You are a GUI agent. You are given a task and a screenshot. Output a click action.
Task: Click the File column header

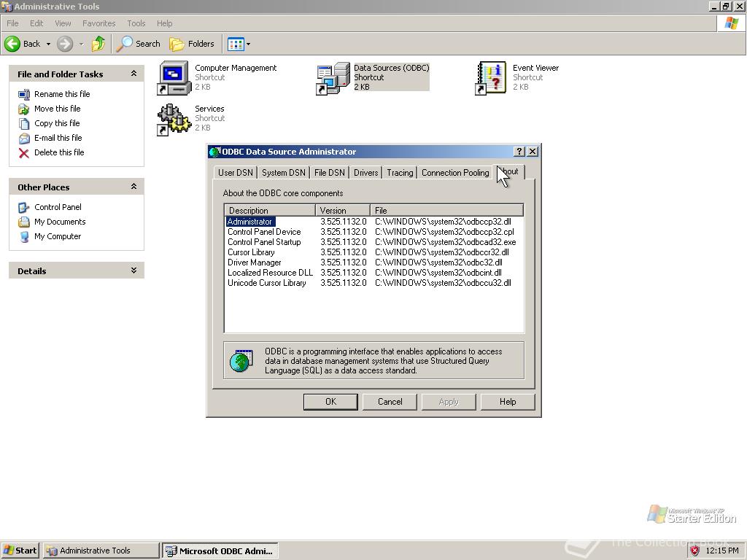tap(447, 211)
